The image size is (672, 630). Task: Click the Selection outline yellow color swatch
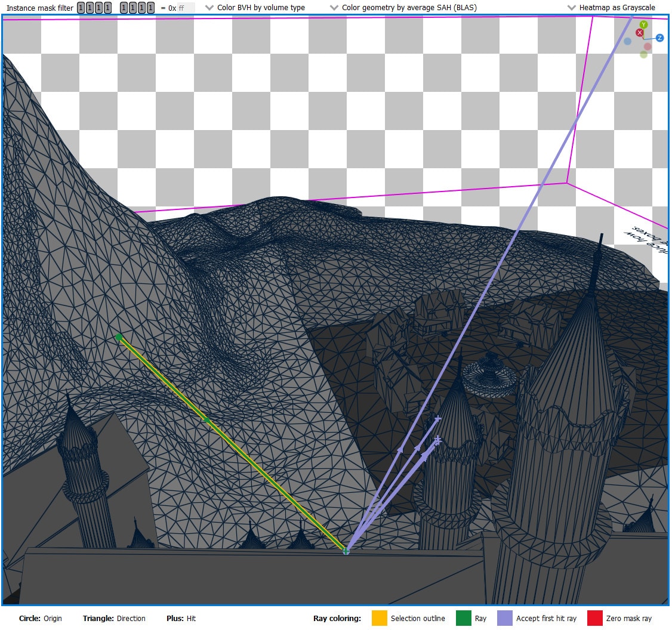[x=380, y=619]
